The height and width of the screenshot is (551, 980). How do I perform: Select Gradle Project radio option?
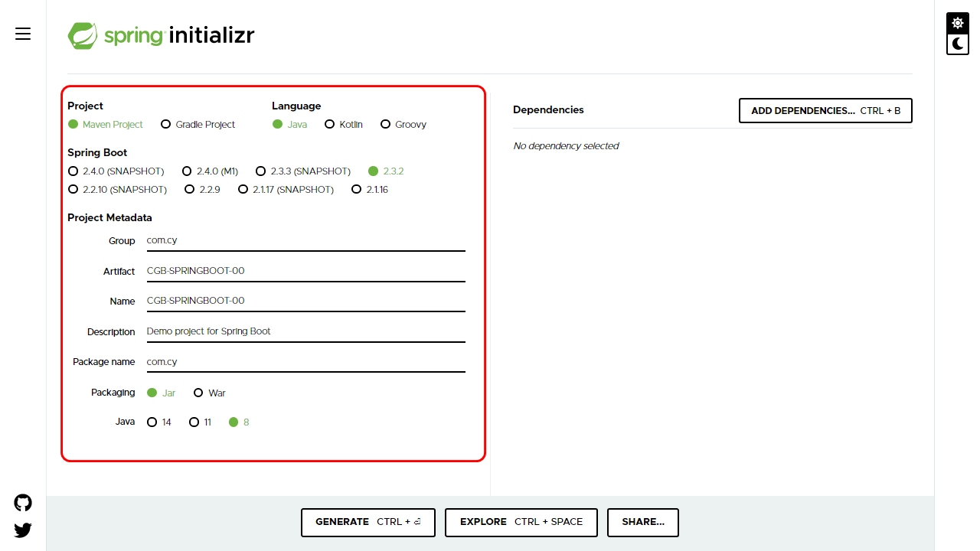pyautogui.click(x=198, y=124)
